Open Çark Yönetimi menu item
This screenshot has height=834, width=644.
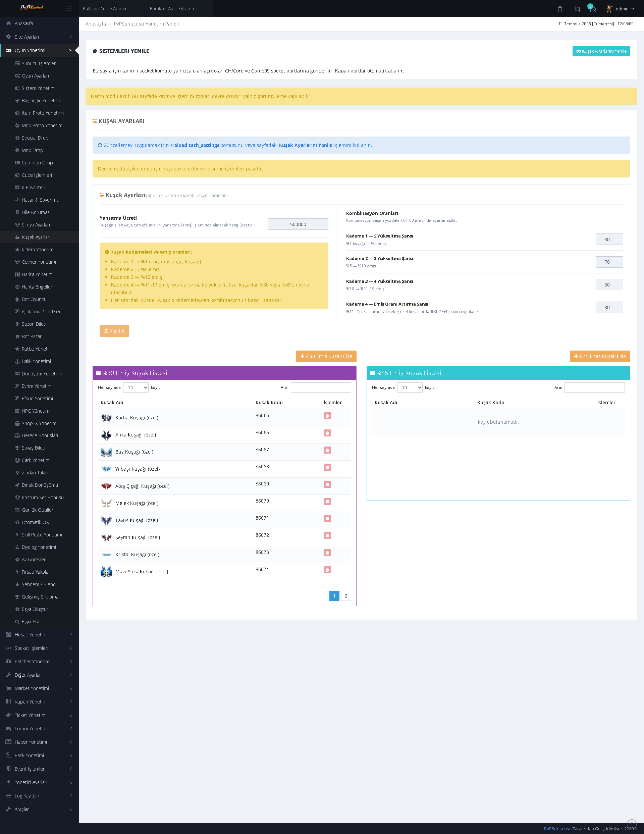pyautogui.click(x=39, y=460)
